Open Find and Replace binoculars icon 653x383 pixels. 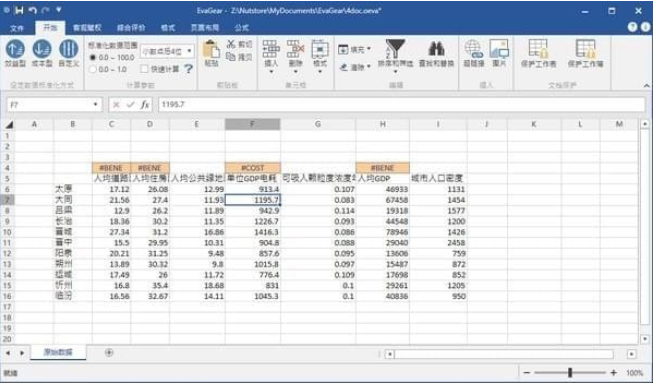click(436, 49)
